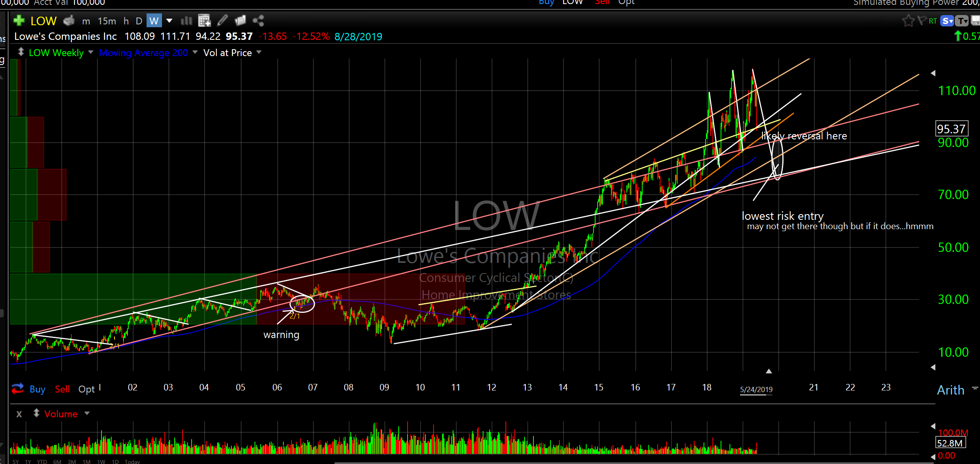Click the buy/sell swap arrows icon
Viewport: 980px width, 464px height.
(17, 389)
